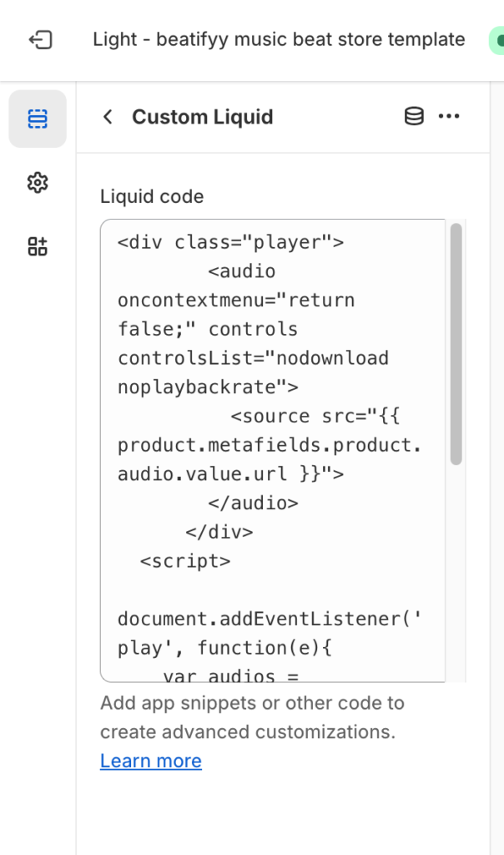504x855 pixels.
Task: Select the highlighted Sections sidebar icon
Action: [x=38, y=118]
